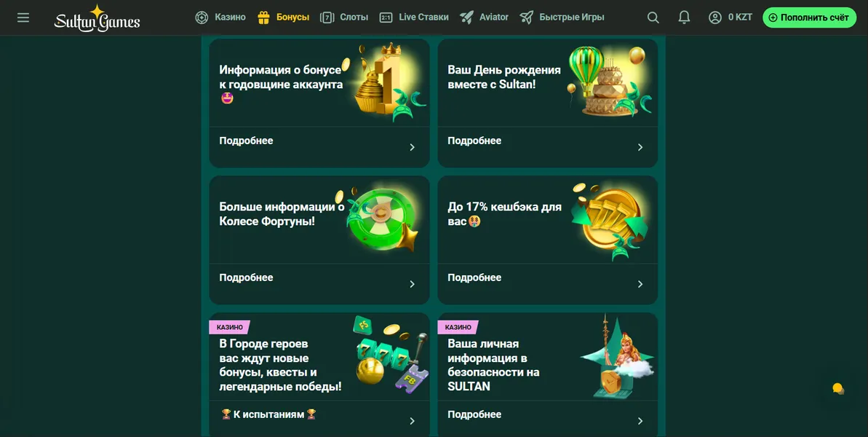Open the live chat bubble icon
This screenshot has height=437, width=868.
[838, 389]
